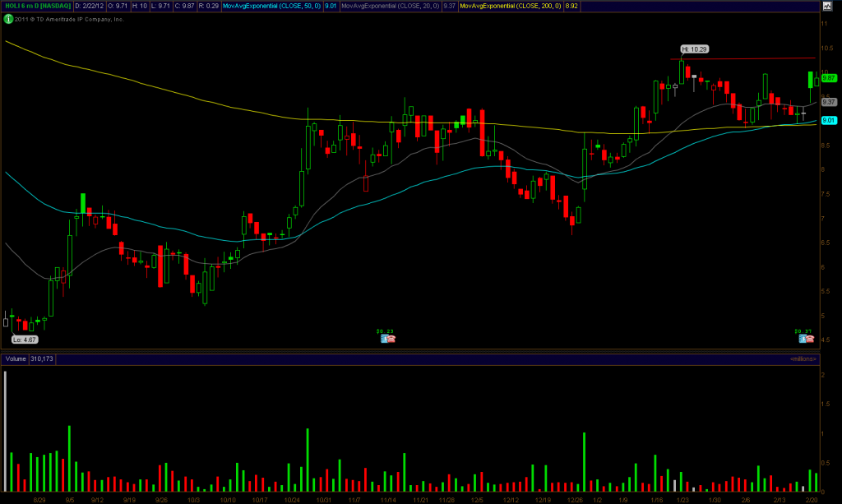The image size is (842, 504).
Task: Click the 2/20 date on the time axis
Action: click(x=812, y=500)
